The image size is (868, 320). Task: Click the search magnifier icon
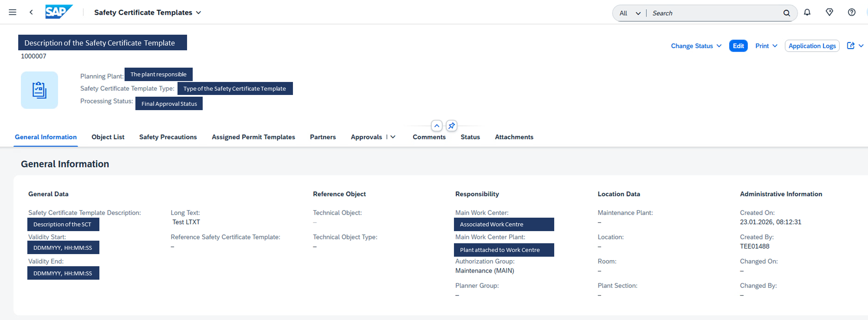786,13
